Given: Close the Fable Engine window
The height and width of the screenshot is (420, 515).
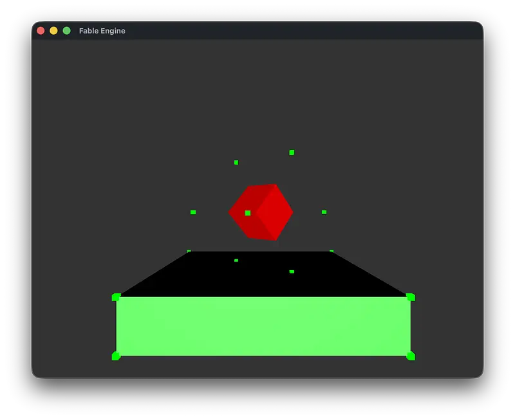Looking at the screenshot, I should coord(41,31).
